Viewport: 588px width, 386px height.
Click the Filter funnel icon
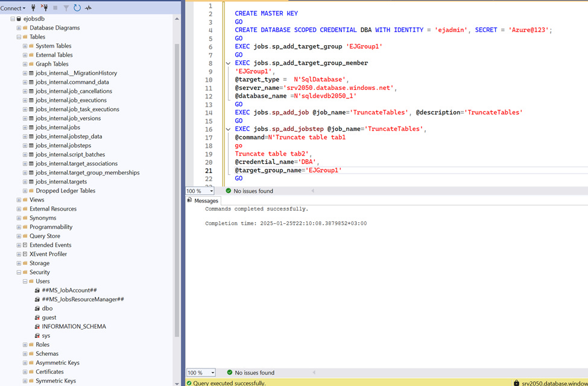coord(66,8)
